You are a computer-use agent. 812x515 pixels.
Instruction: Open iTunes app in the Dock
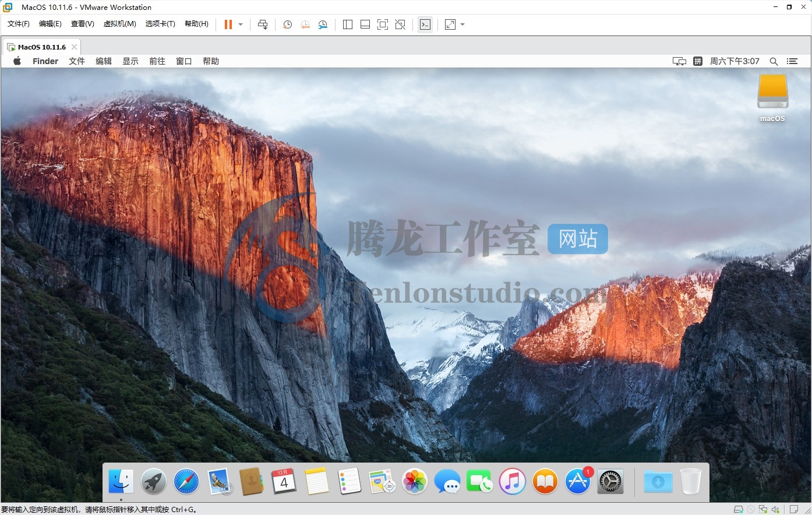click(513, 482)
